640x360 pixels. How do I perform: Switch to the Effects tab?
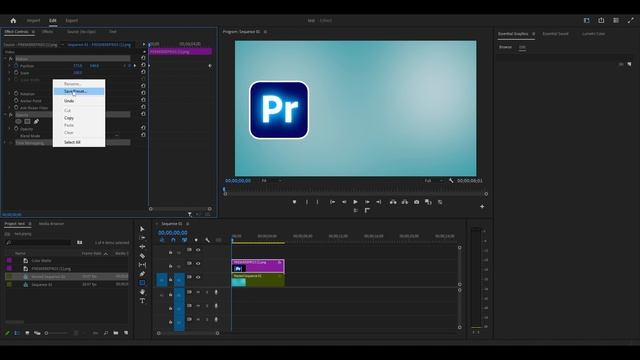coord(47,31)
